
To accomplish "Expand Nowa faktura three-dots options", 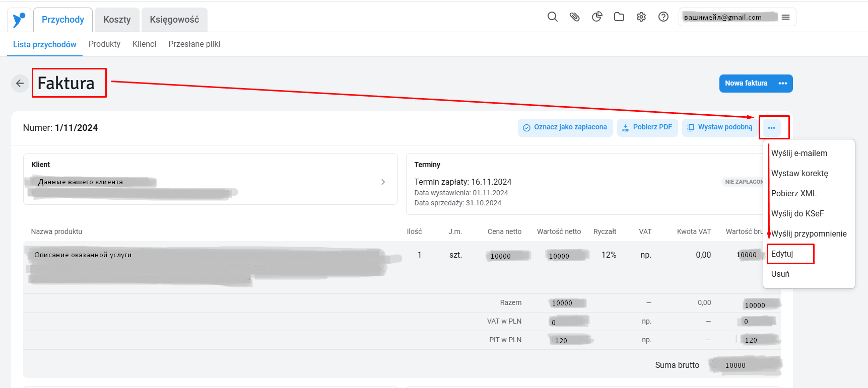I will pyautogui.click(x=783, y=84).
